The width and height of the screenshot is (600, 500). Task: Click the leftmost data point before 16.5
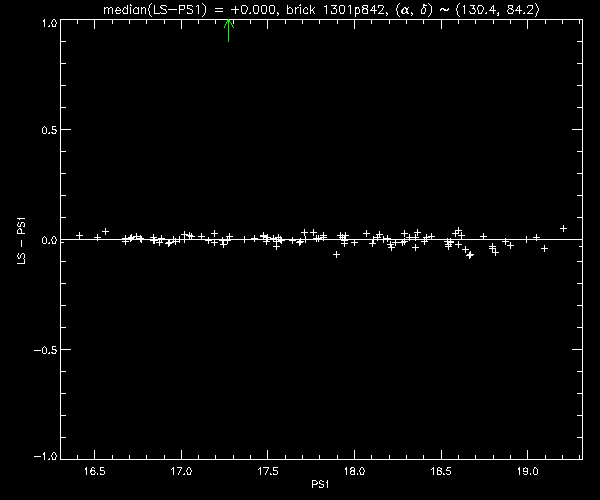point(80,235)
